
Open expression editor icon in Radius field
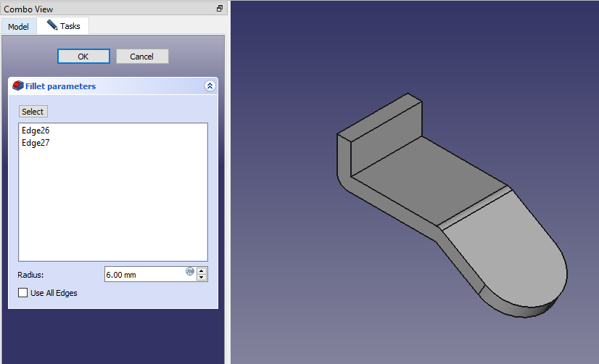coord(190,271)
